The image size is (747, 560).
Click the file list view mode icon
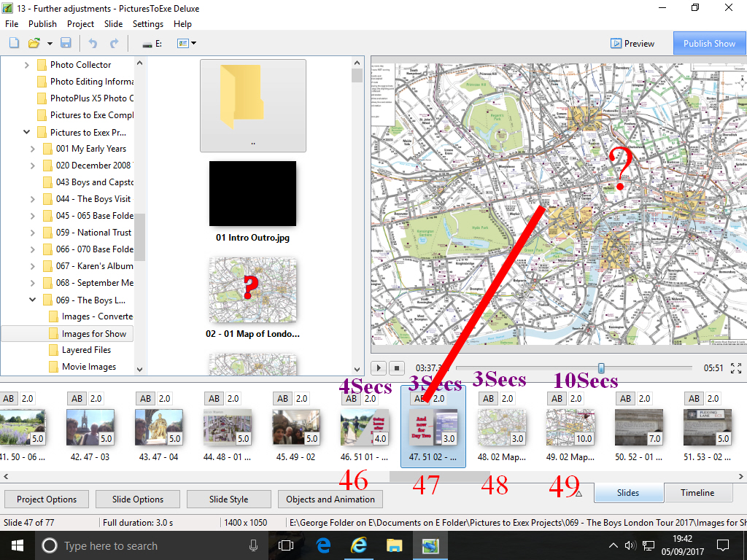click(x=183, y=43)
